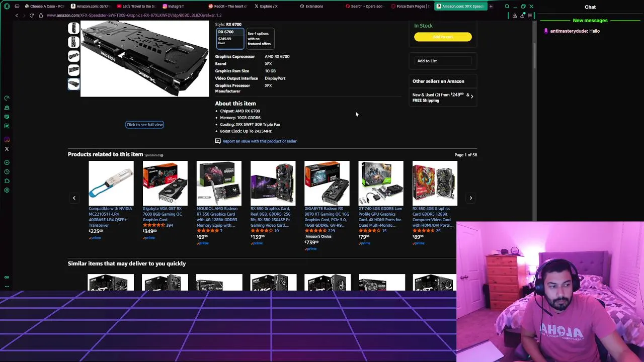The width and height of the screenshot is (644, 362).
Task: Open Settings gear icon in sidebar
Action: [x=7, y=191]
